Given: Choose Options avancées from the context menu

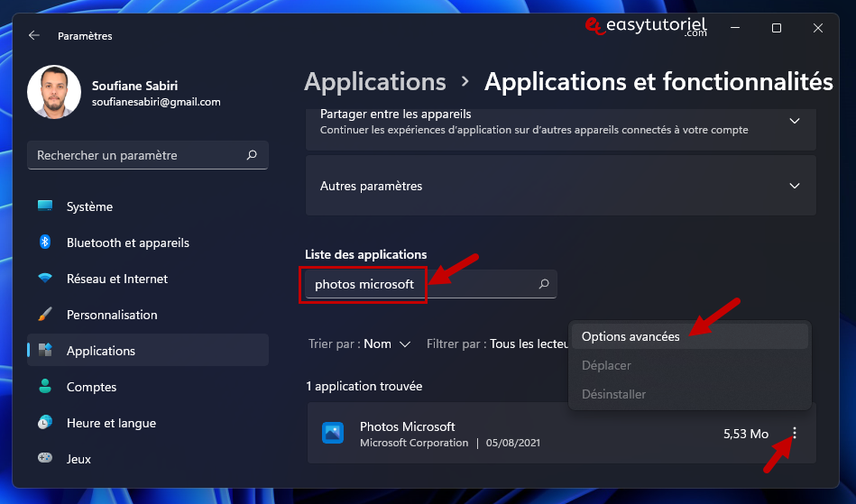Looking at the screenshot, I should click(689, 336).
